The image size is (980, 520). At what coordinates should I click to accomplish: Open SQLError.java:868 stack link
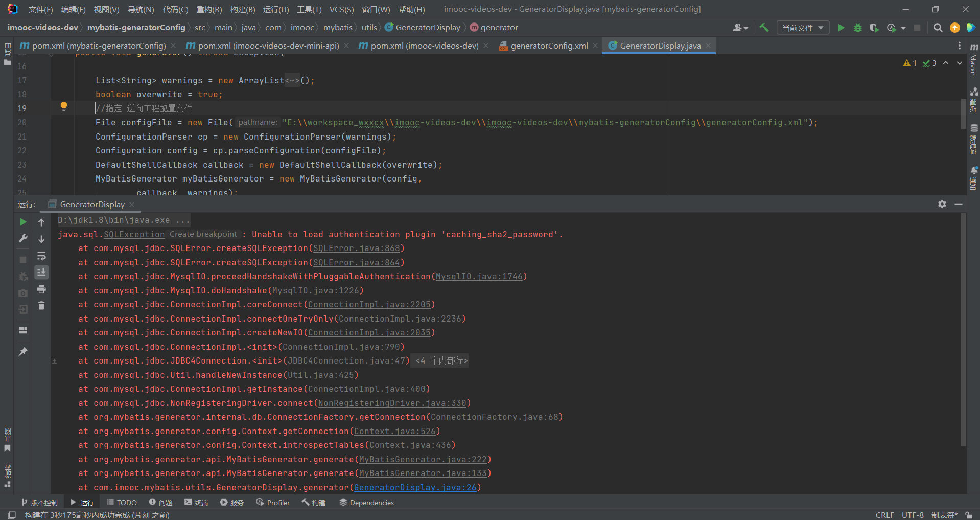click(357, 248)
